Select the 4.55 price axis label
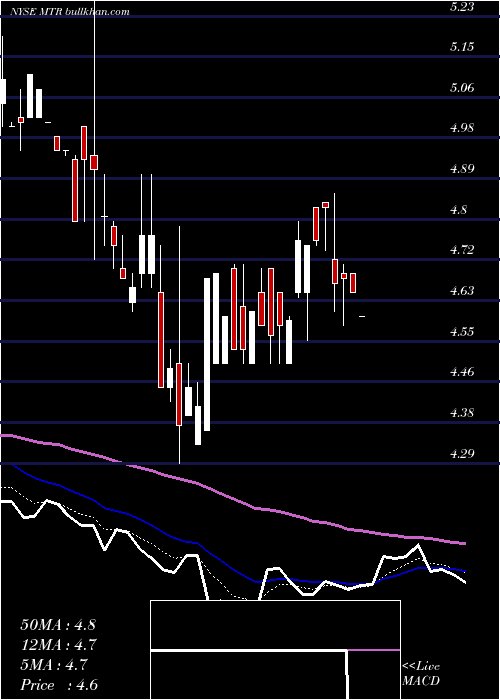The height and width of the screenshot is (700, 500). [462, 331]
